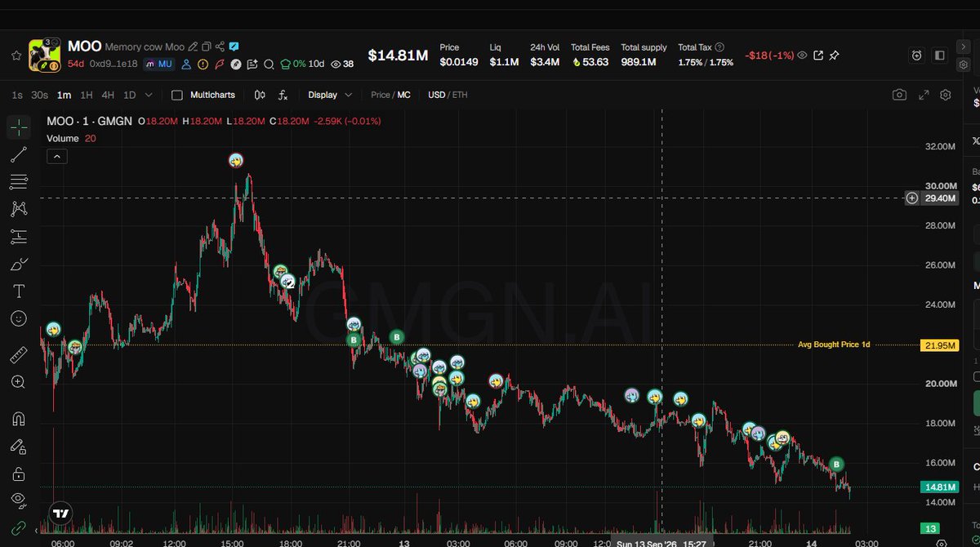Collapse right panel with the chevron arrow
The height and width of the screenshot is (547, 980).
[x=964, y=47]
